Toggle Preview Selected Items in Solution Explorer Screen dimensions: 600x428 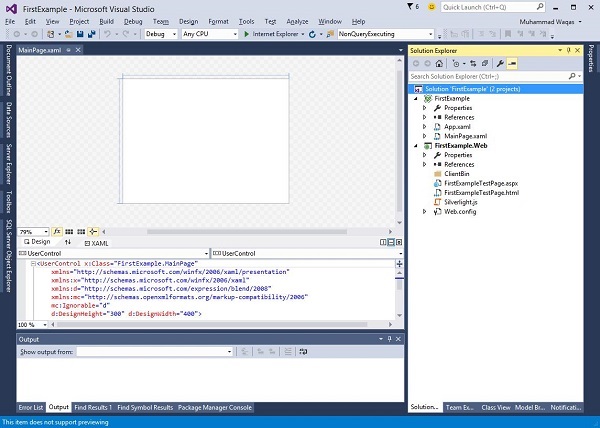tap(511, 63)
